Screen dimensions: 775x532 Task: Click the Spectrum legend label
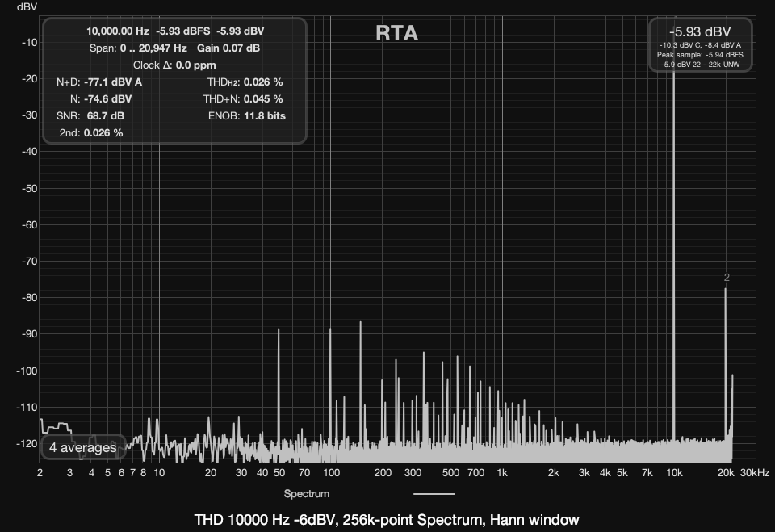click(306, 493)
